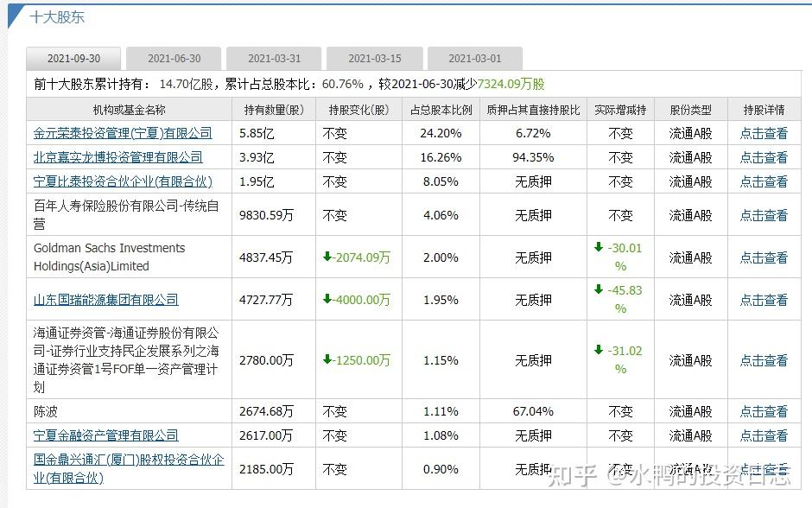Image resolution: width=812 pixels, height=508 pixels.
Task: Click the green down arrow beside -2074.09万
Action: (x=327, y=257)
